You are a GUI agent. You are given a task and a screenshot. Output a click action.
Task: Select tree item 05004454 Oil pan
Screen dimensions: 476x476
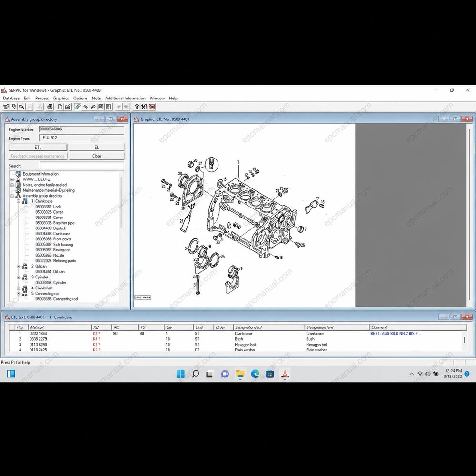[50, 272]
